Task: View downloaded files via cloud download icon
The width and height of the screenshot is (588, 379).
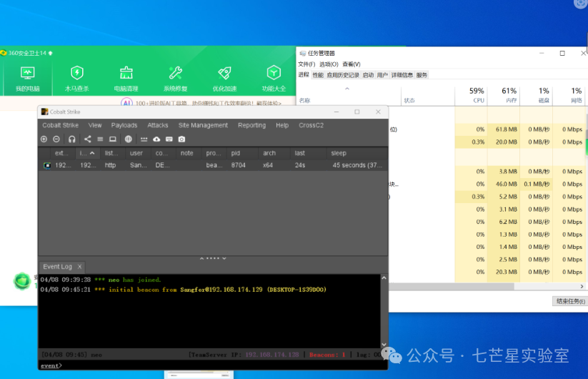Action: (156, 139)
